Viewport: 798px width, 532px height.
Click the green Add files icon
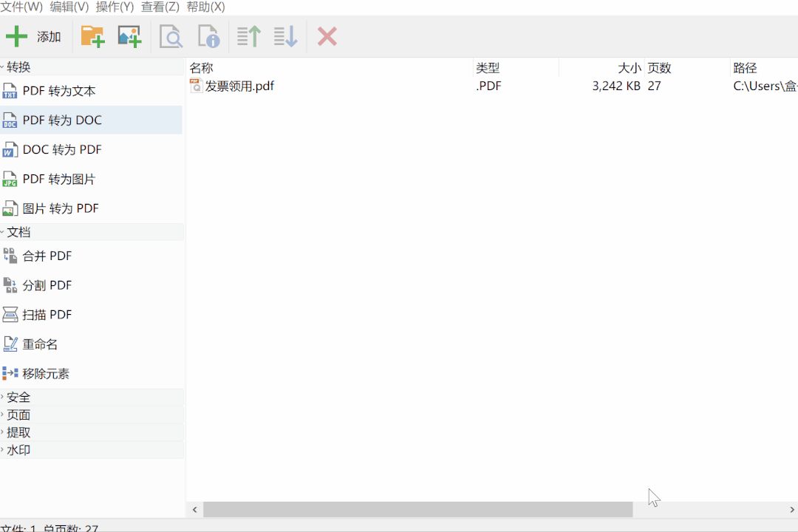16,35
